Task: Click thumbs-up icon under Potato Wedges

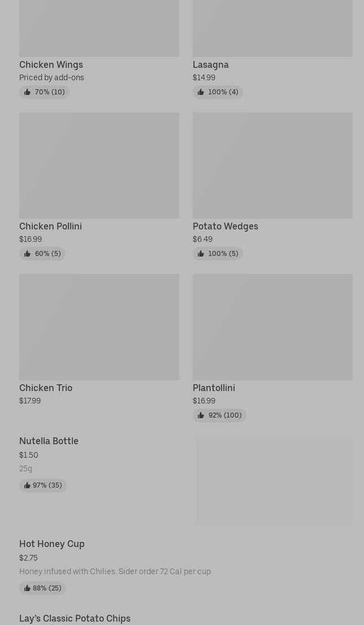Action: [x=201, y=254]
